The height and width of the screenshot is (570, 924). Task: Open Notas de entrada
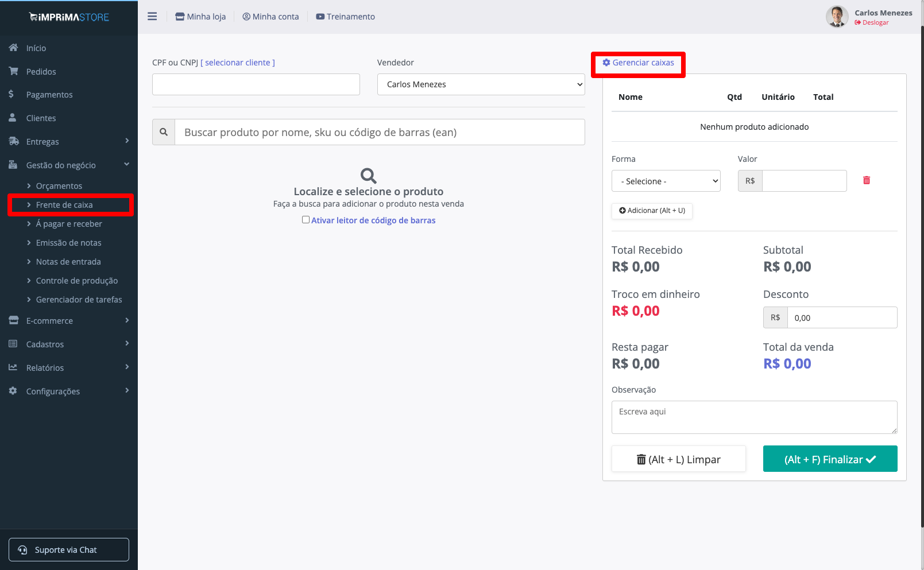pyautogui.click(x=68, y=262)
